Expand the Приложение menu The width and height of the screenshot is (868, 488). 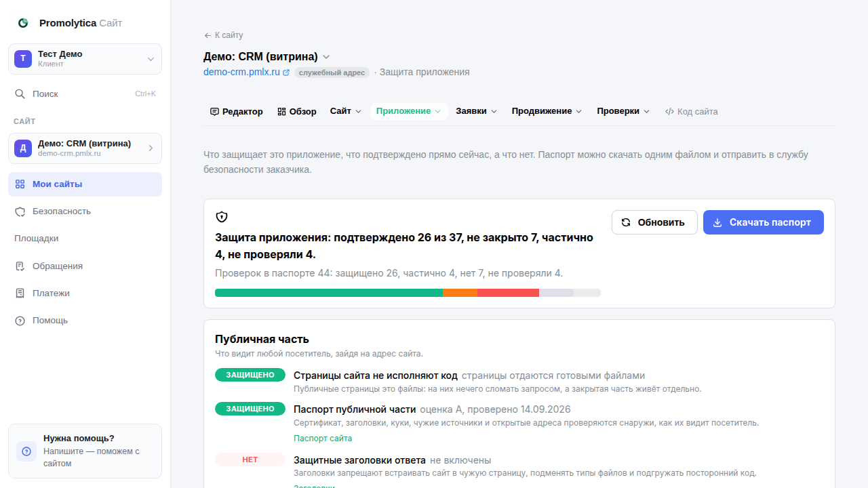pos(409,111)
